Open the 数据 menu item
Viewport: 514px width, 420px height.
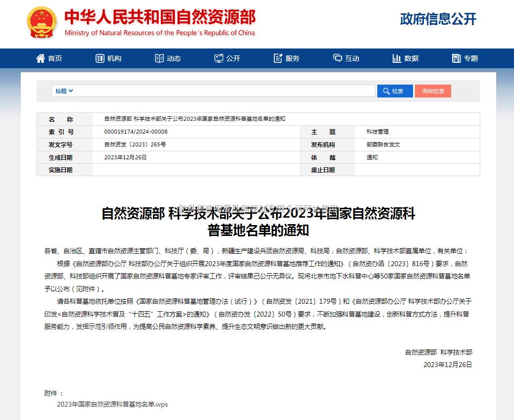click(406, 58)
